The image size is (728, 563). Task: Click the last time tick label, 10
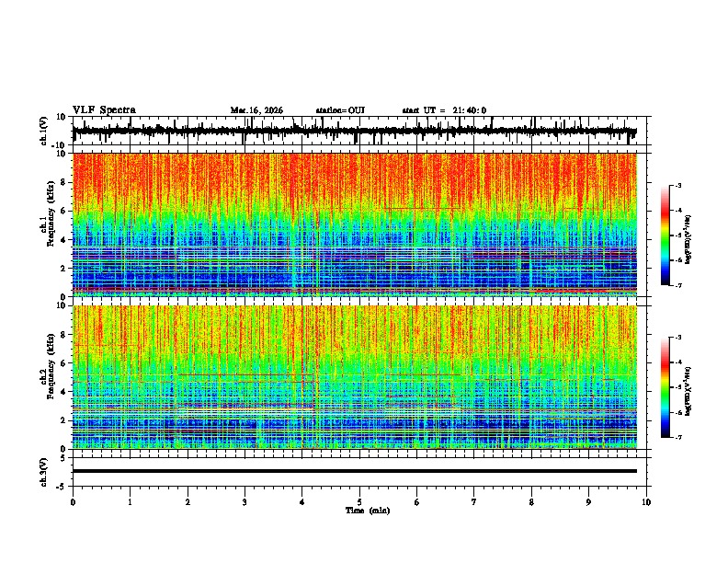pyautogui.click(x=646, y=502)
